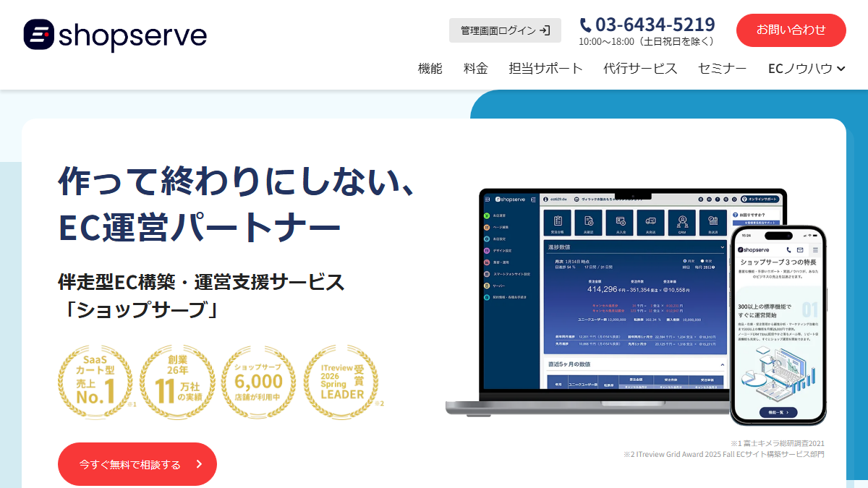Collapse 直近5ヶ月の数値 section in laptop mockup
The image size is (868, 488).
tap(722, 365)
